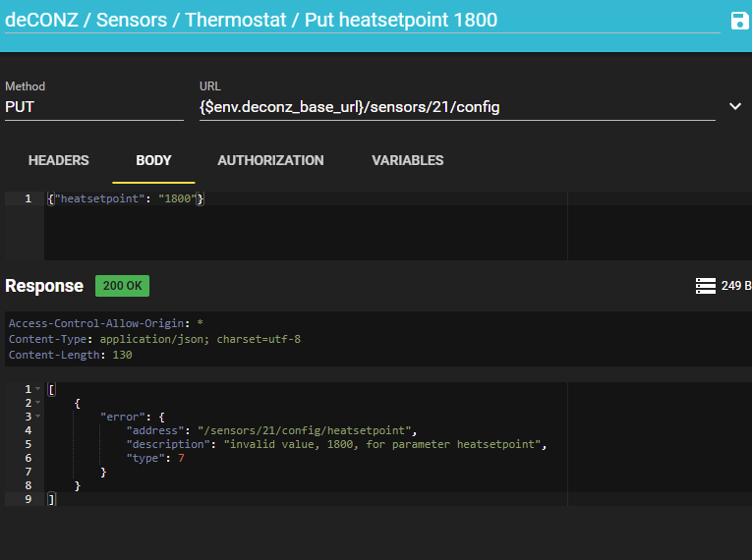The height and width of the screenshot is (560, 752).
Task: Click line number 1 in body editor
Action: coord(29,198)
